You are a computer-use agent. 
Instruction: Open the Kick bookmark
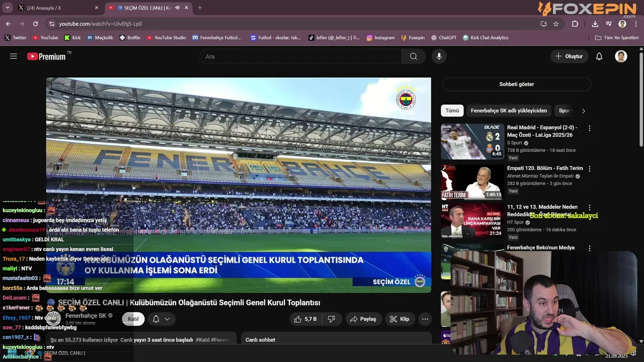(72, 38)
